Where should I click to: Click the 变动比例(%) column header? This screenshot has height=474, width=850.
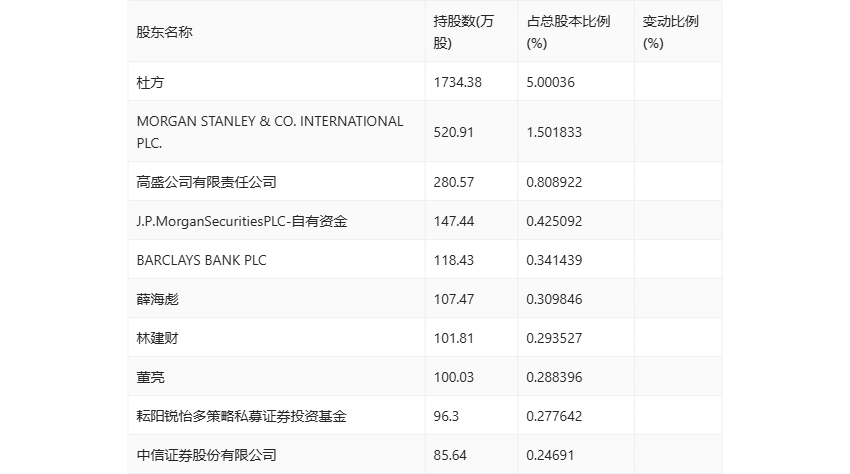671,32
